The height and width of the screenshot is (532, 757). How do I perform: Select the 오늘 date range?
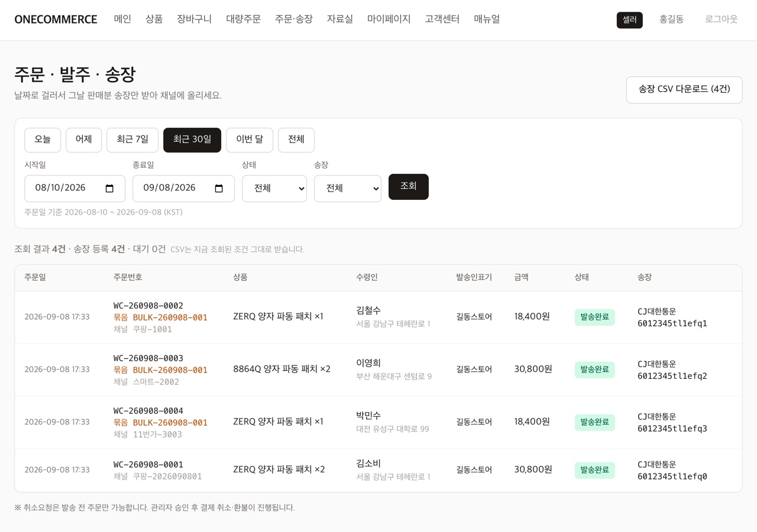[43, 140]
